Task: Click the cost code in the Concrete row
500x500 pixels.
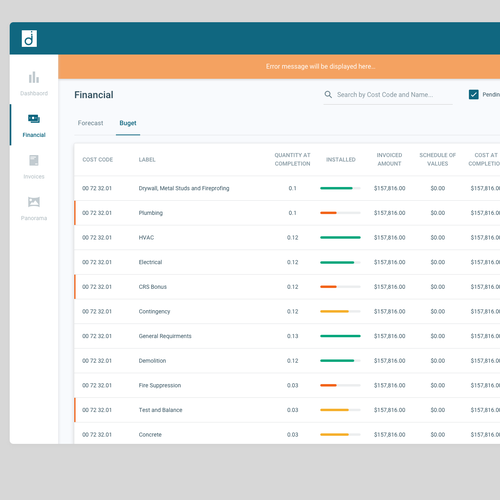Action: (97, 435)
